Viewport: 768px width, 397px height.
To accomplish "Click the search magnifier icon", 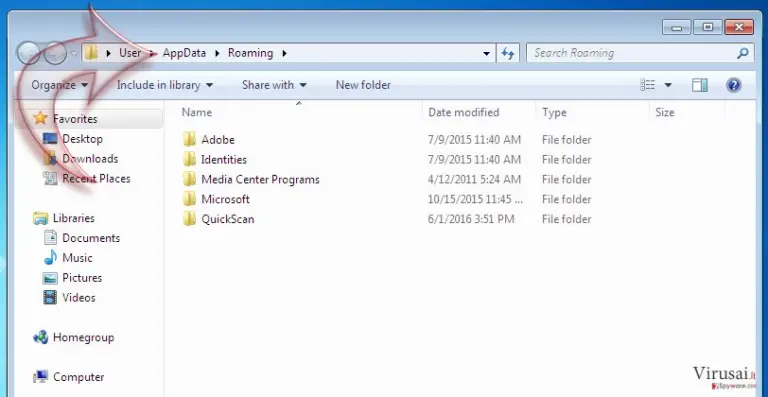I will (x=743, y=53).
